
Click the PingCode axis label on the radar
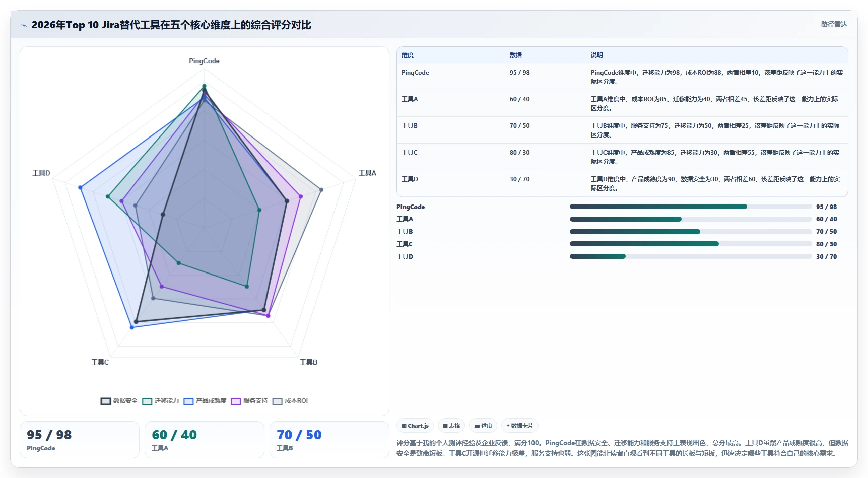point(204,61)
